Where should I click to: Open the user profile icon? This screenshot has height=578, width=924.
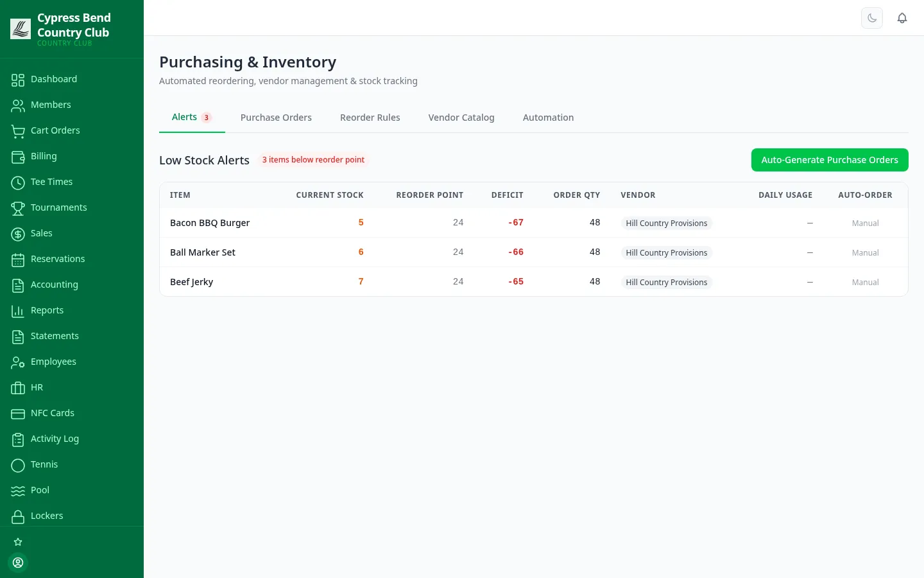(18, 563)
